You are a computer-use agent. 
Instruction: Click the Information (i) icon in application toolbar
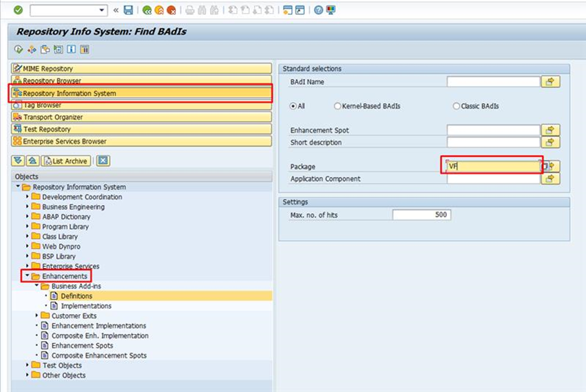(71, 49)
